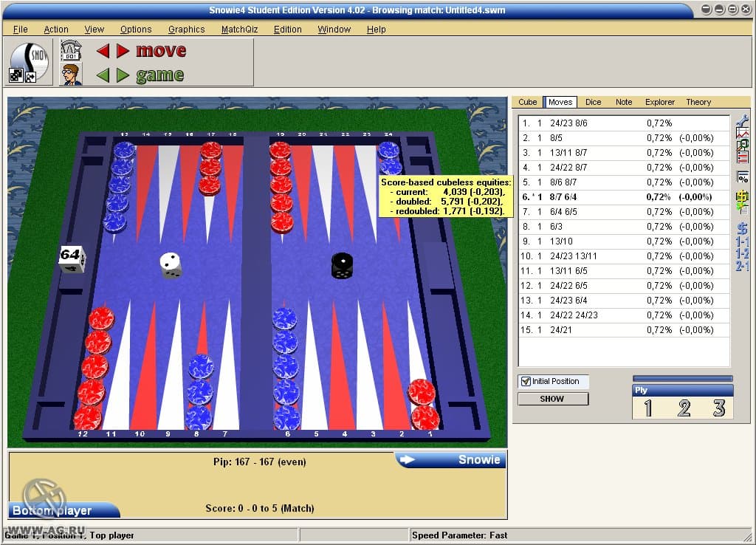
Task: Click the red line-graph icon in side toolbar
Action: pyautogui.click(x=743, y=133)
